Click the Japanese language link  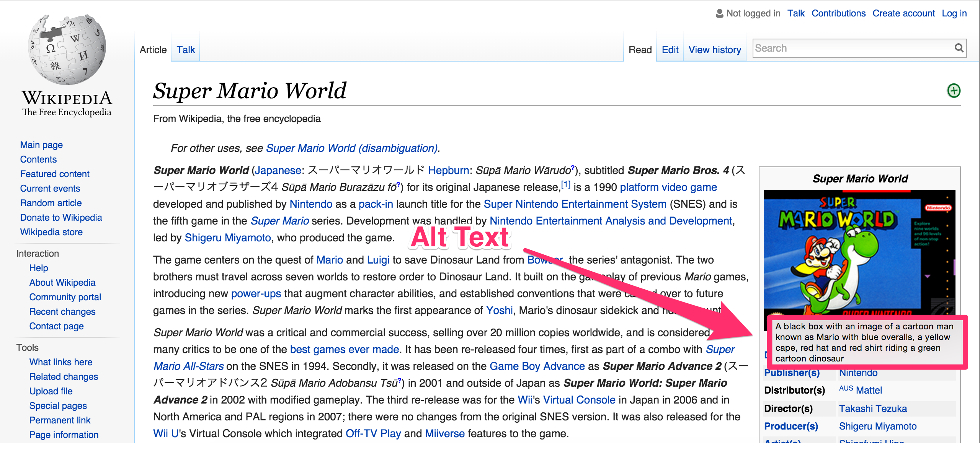278,171
